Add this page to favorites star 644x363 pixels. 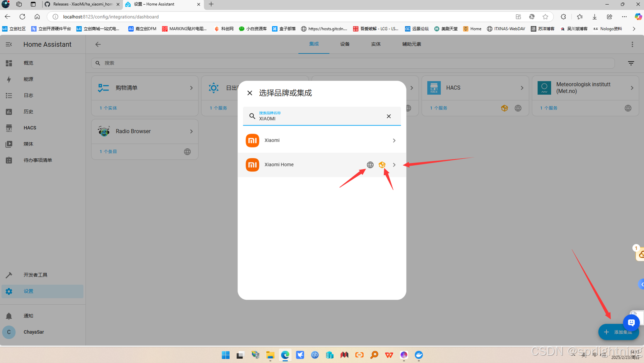(x=545, y=17)
